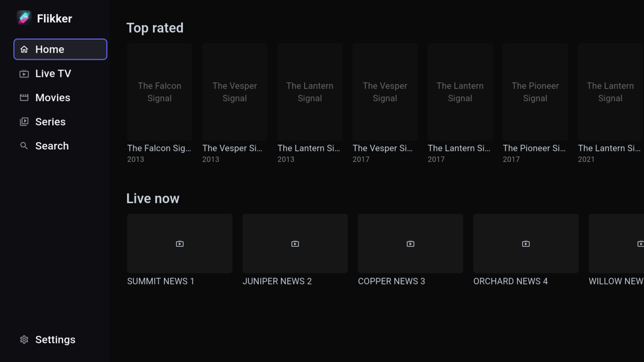Open the 2013 Vesper Signal poster
644x362 pixels.
point(234,92)
